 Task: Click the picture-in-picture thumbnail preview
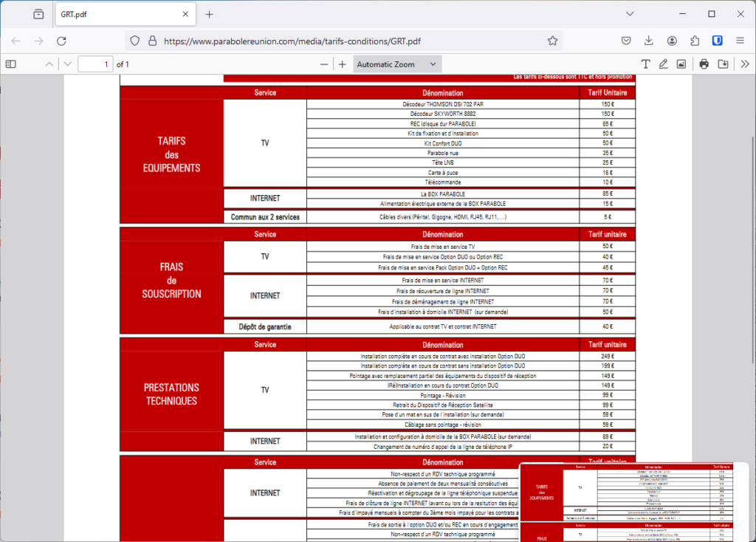(634, 502)
